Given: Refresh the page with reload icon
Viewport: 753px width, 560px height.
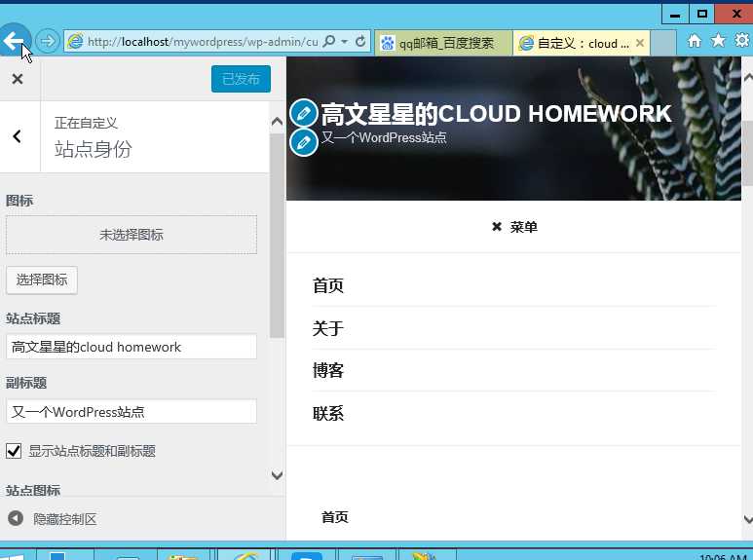Looking at the screenshot, I should pos(360,41).
